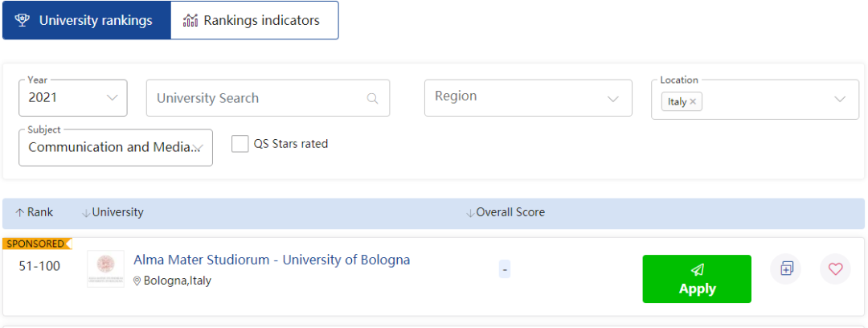This screenshot has height=328, width=868.
Task: Sort by Overall Score arrow
Action: point(470,213)
